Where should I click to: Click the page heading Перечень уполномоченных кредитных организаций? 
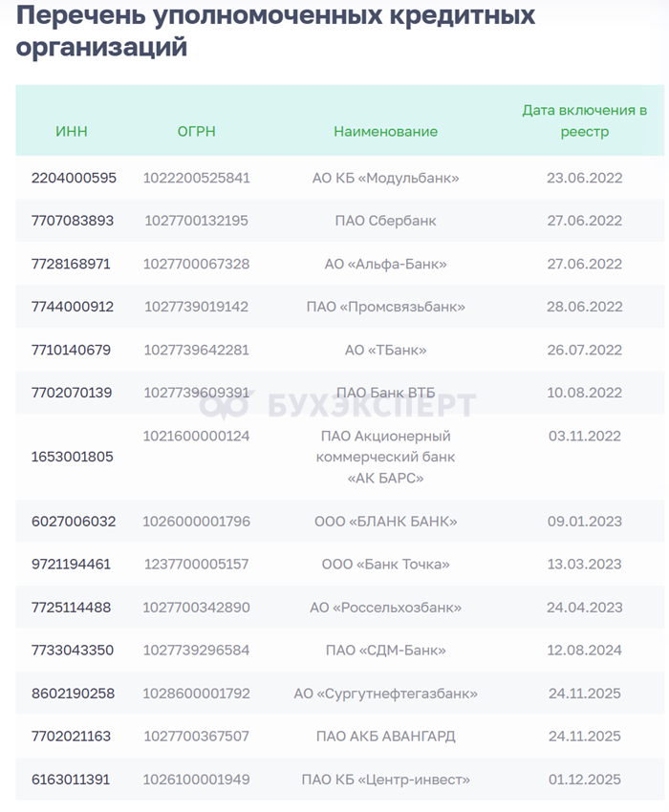pos(275,31)
